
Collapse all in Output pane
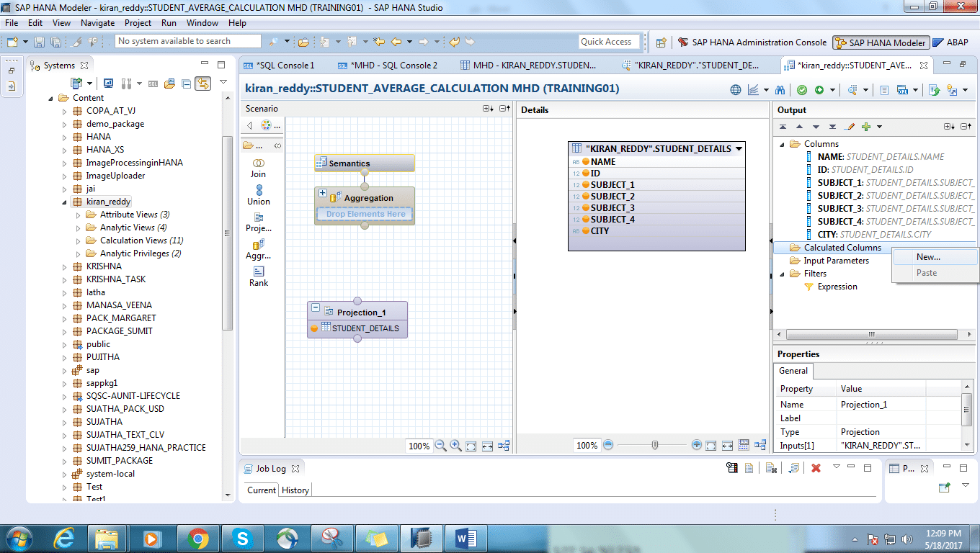click(x=966, y=127)
